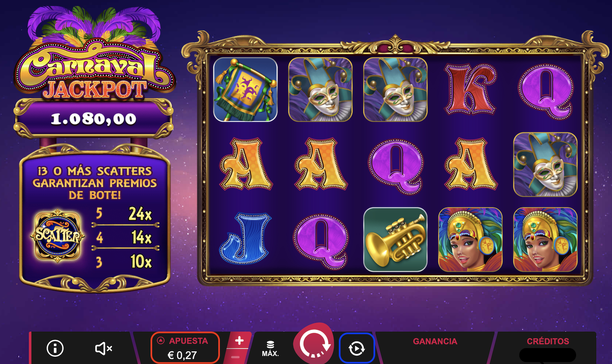Click the 5 scatters 24x payout row
The height and width of the screenshot is (364, 612).
[124, 214]
